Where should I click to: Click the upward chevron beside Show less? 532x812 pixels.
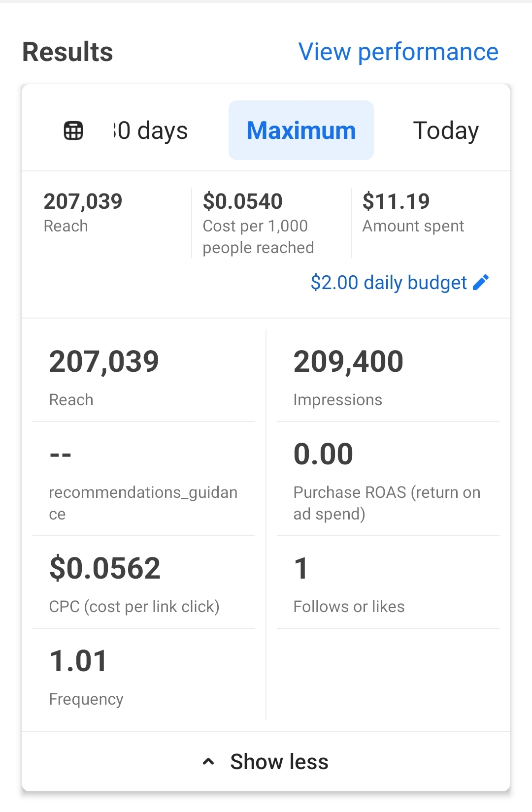click(x=208, y=762)
